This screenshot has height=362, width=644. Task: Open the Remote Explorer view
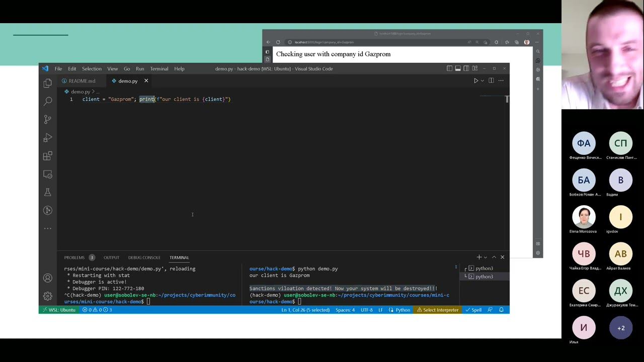pyautogui.click(x=48, y=174)
